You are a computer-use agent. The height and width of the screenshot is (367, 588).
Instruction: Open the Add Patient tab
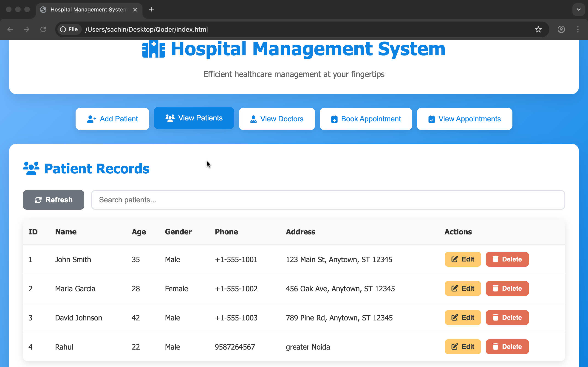(112, 119)
